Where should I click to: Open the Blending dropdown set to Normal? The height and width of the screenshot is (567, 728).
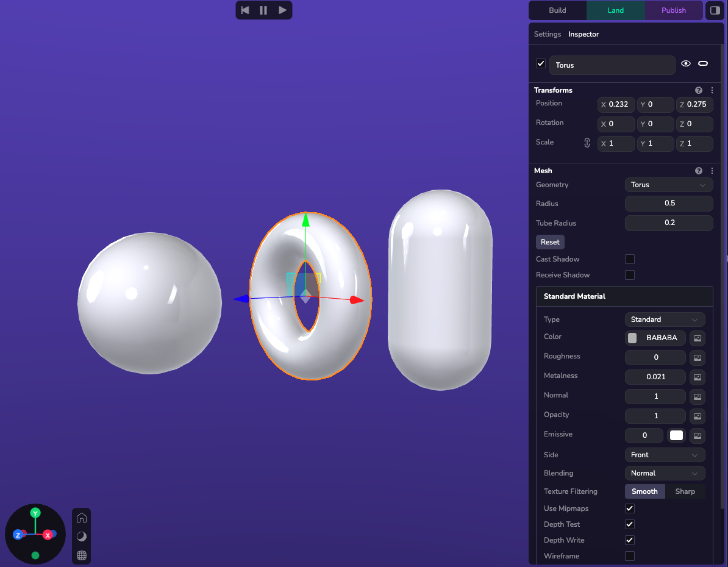[x=665, y=473]
